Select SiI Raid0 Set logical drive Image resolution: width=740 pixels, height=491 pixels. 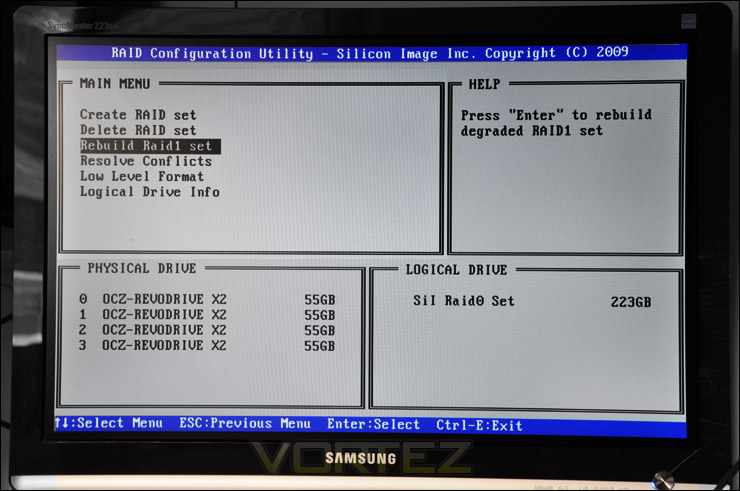pos(463,301)
